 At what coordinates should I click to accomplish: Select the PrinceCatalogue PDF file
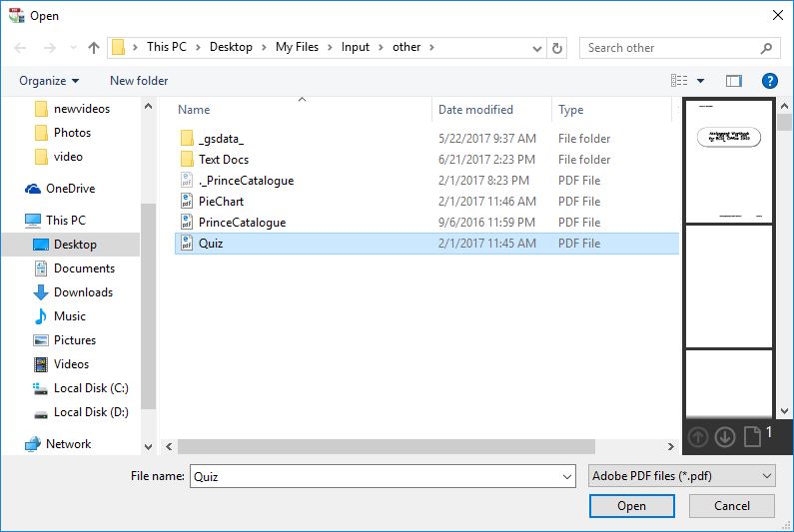point(426,223)
